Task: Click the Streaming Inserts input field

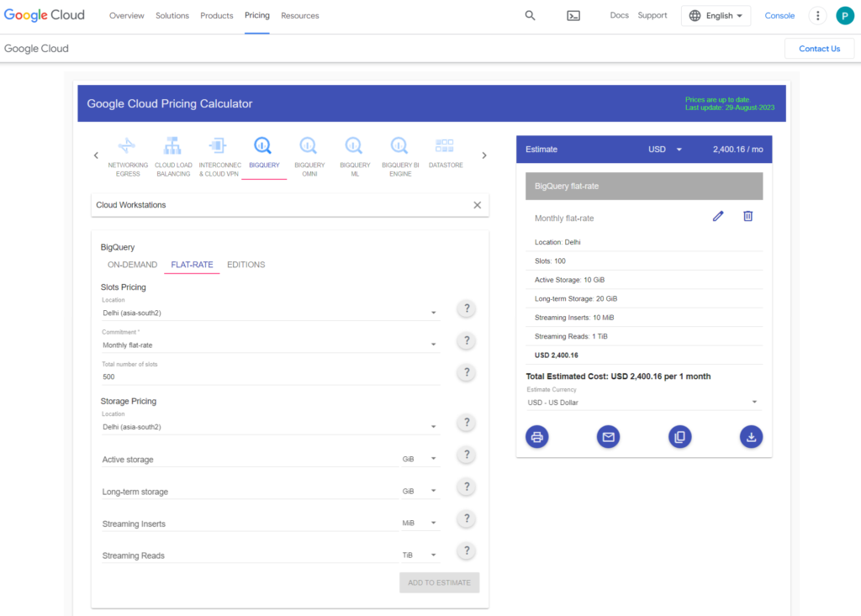Action: (x=250, y=524)
